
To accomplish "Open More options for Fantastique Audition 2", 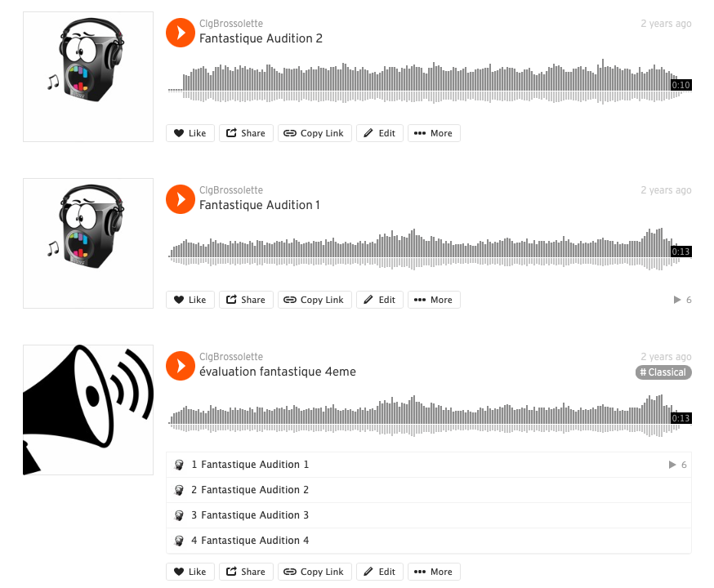I will click(x=434, y=133).
